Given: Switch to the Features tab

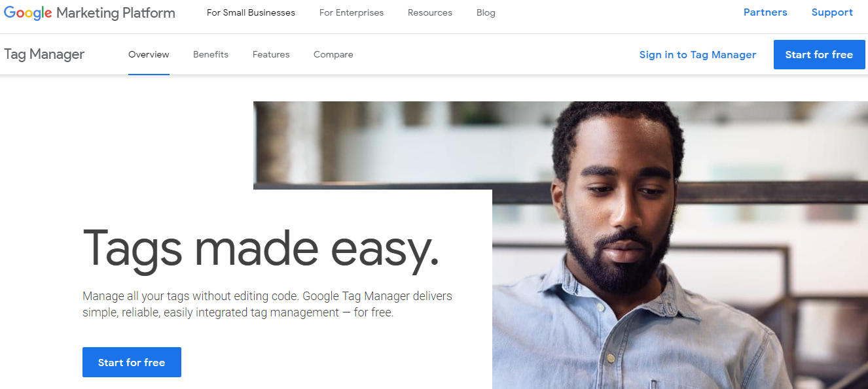Looking at the screenshot, I should click(x=271, y=54).
